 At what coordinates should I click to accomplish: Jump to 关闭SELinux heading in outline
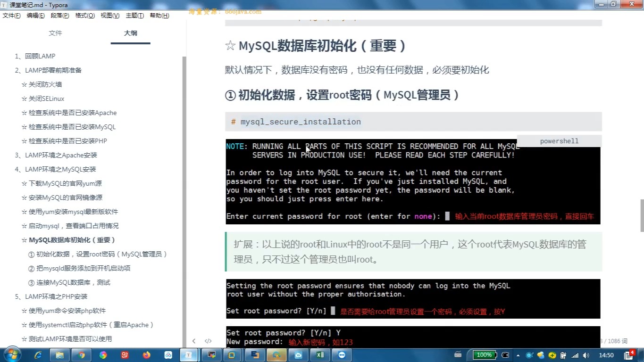43,99
